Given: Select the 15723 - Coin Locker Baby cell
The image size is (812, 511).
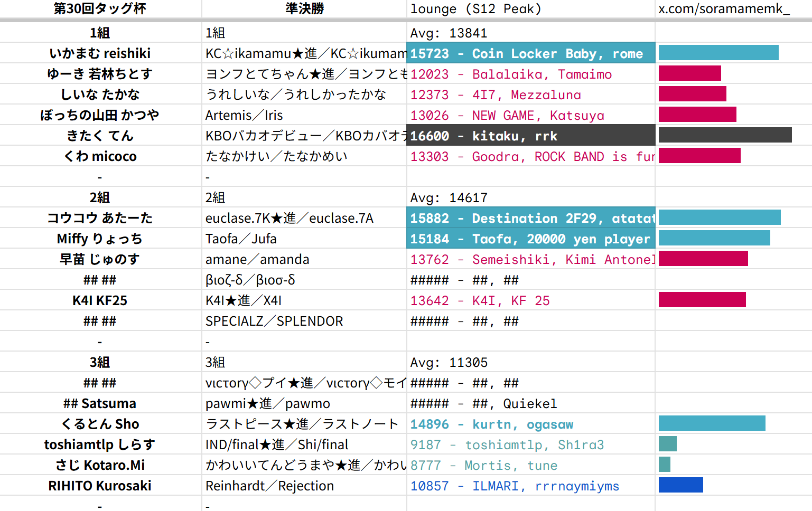Looking at the screenshot, I should [531, 53].
